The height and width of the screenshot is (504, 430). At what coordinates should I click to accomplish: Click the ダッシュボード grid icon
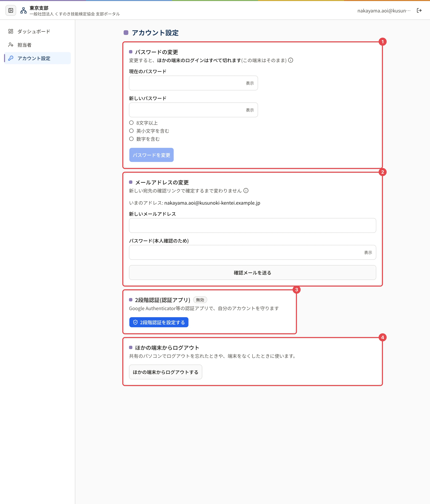pyautogui.click(x=11, y=31)
